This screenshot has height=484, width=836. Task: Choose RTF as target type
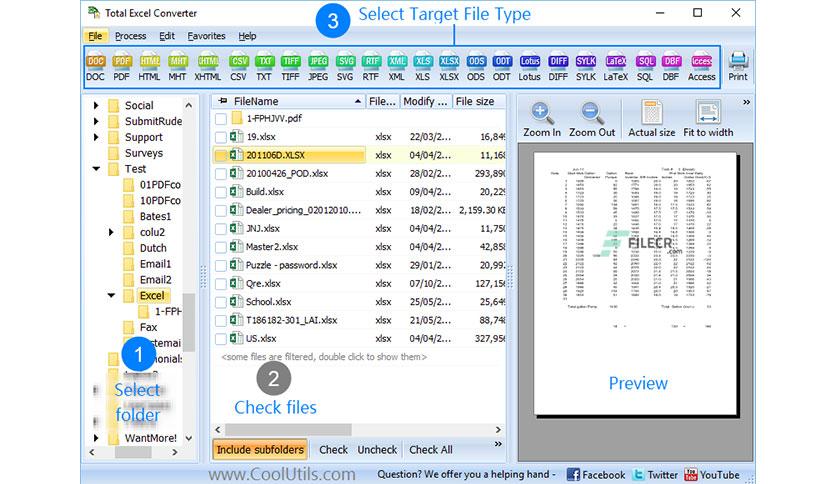click(371, 68)
